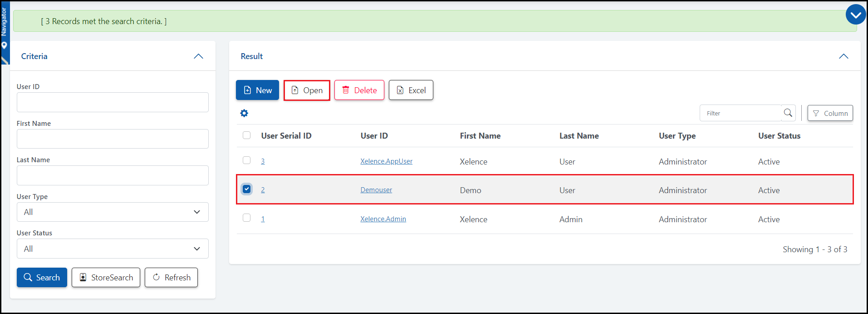This screenshot has width=868, height=314.
Task: Click the Refresh button
Action: coord(171,277)
